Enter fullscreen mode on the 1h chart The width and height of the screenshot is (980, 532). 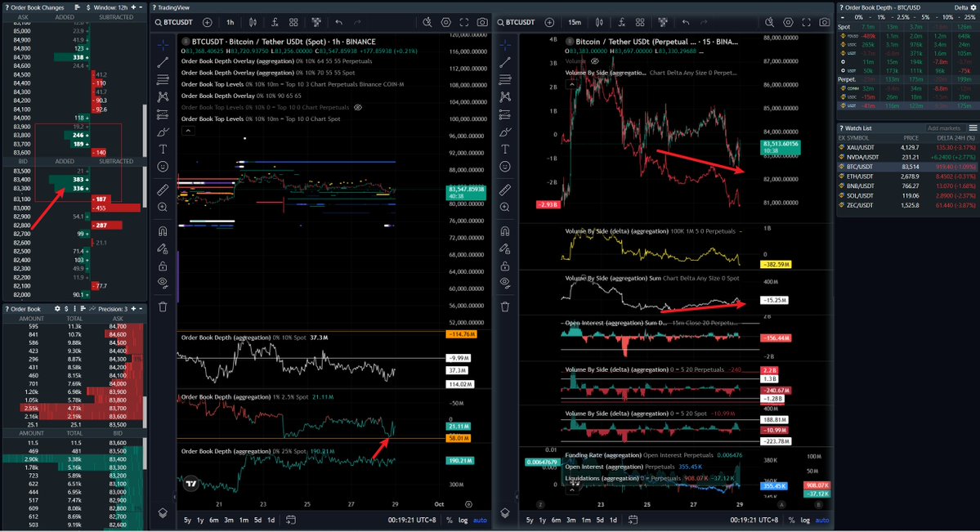pyautogui.click(x=463, y=23)
